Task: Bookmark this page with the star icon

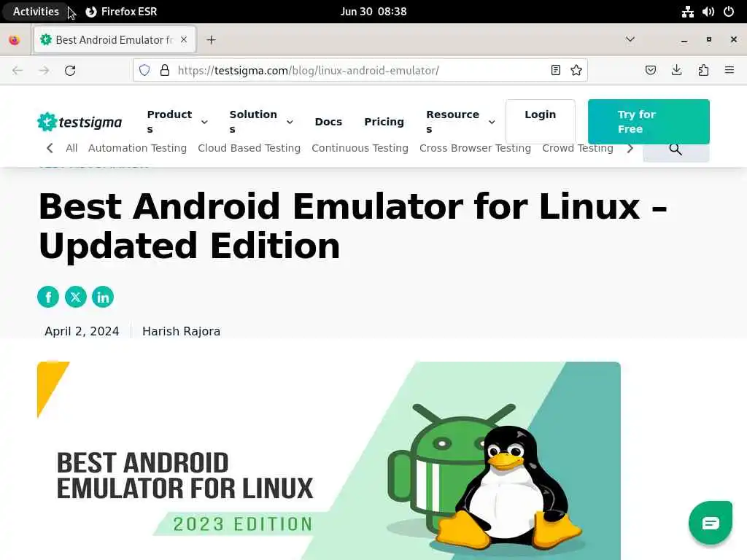Action: tap(576, 71)
